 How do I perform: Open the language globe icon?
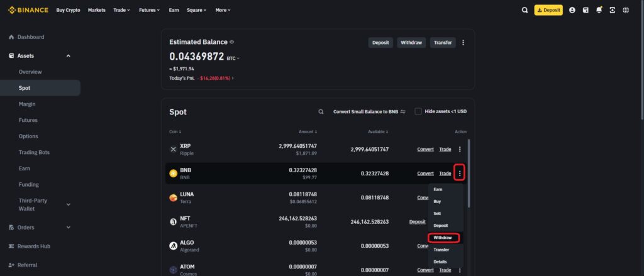[x=626, y=10]
